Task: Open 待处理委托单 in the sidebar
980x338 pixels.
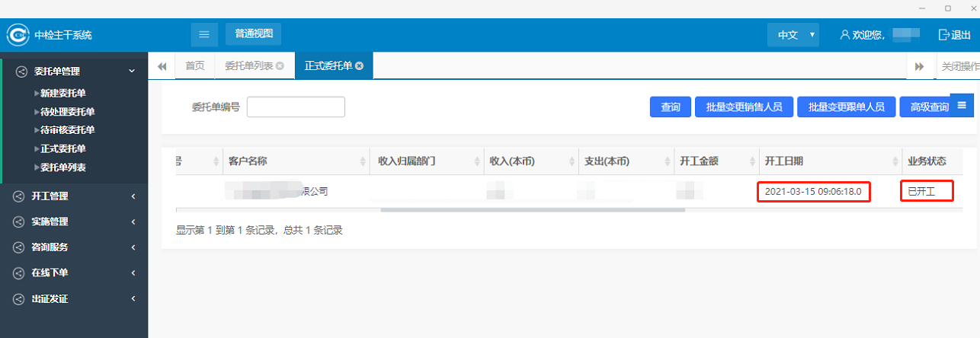Action: point(67,112)
